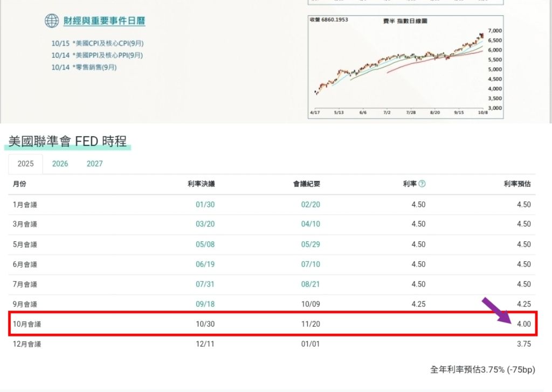Open the 01/30 rate decision link

click(x=205, y=205)
